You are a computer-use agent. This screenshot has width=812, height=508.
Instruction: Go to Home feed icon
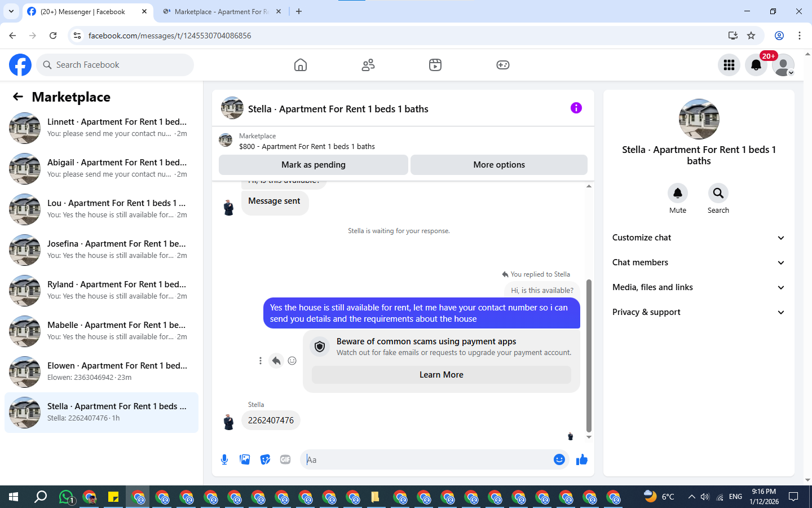[x=301, y=65]
